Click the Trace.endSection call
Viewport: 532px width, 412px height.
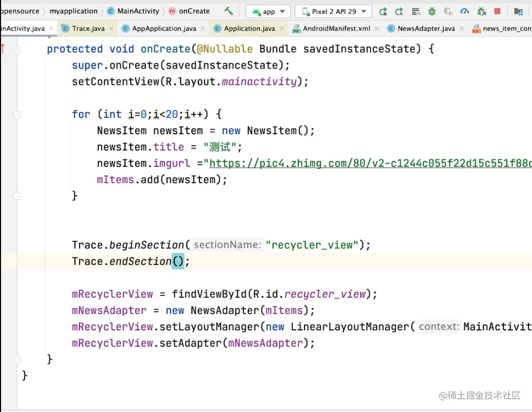coord(131,261)
